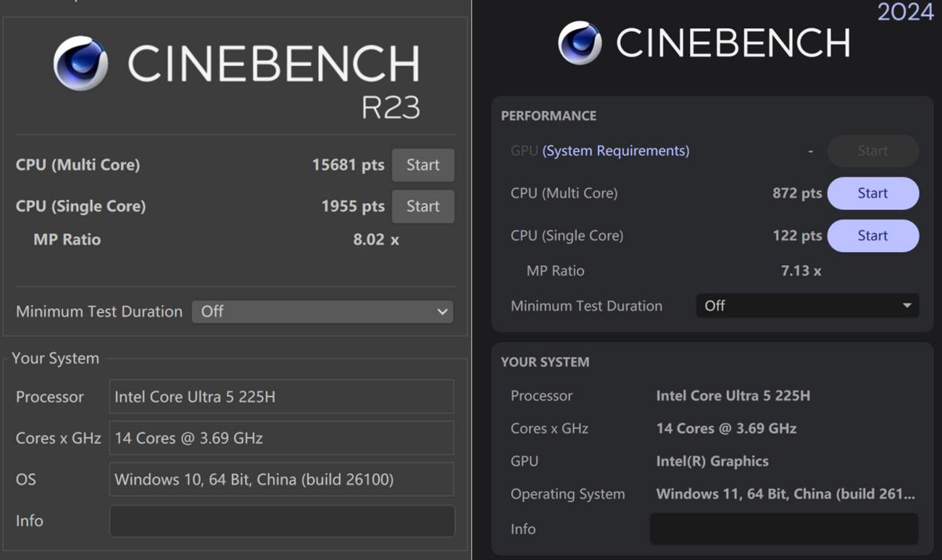The height and width of the screenshot is (560, 942).
Task: Click the Windows 11 Operating System value
Action: click(x=785, y=494)
